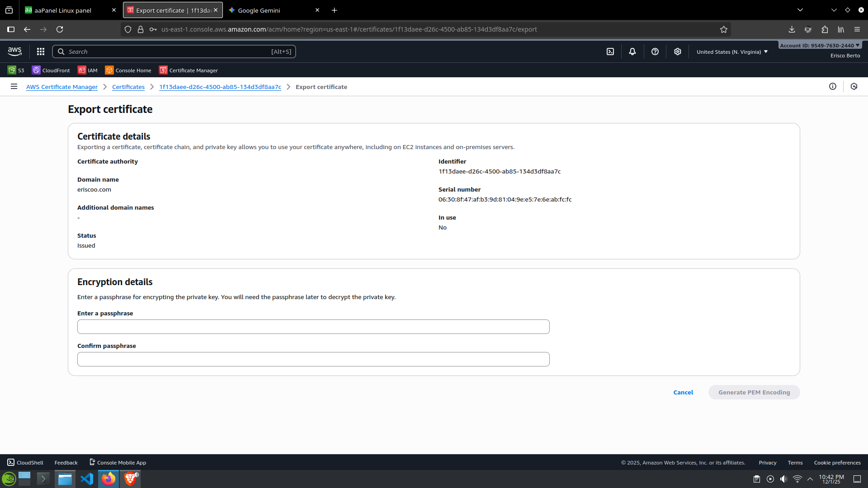Switch to the aaPanel Linux panel tab

tap(63, 10)
